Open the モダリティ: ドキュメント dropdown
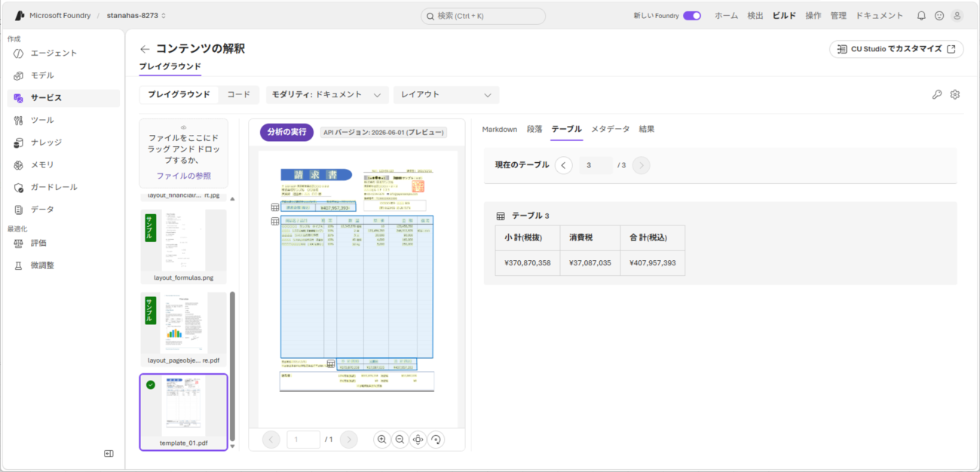This screenshot has width=980, height=472. point(327,95)
